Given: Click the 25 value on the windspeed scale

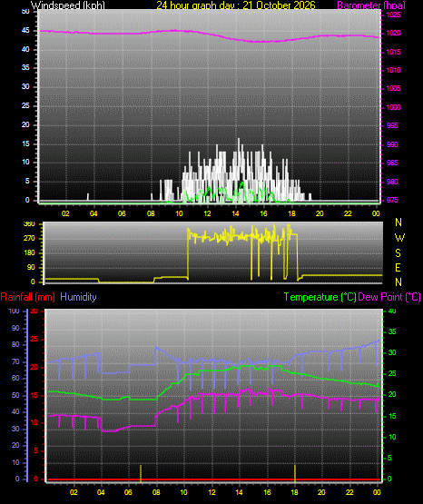Looking at the screenshot, I should click(25, 105).
